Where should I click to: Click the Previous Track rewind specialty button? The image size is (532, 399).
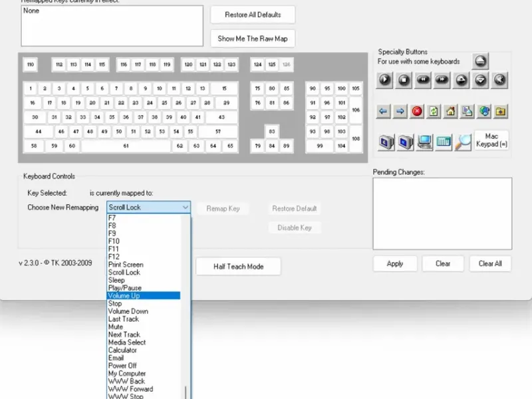423,80
